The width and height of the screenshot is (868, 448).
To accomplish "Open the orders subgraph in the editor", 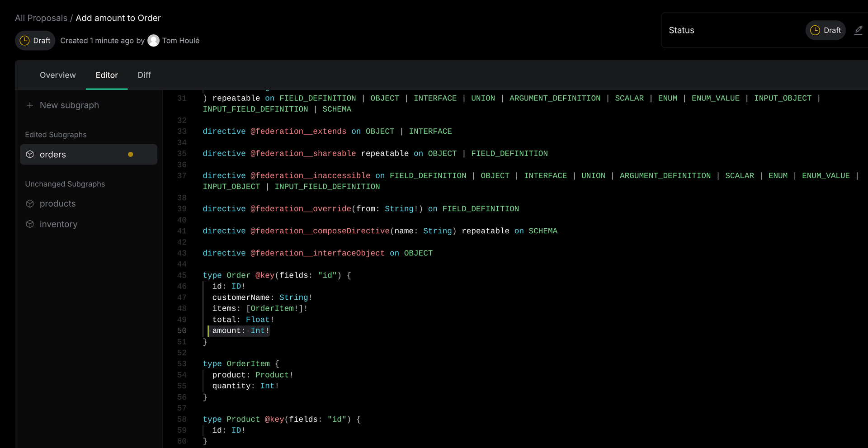I will (x=53, y=155).
